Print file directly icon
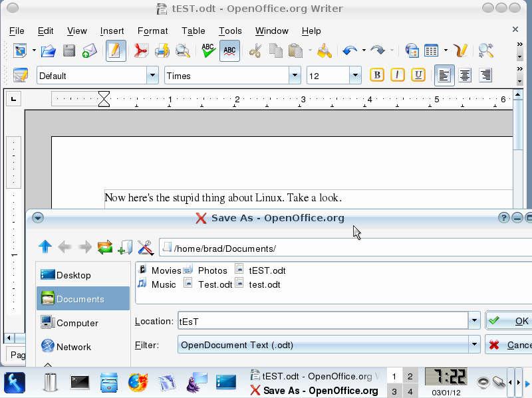Viewport: 532px width, 398px height. click(162, 51)
